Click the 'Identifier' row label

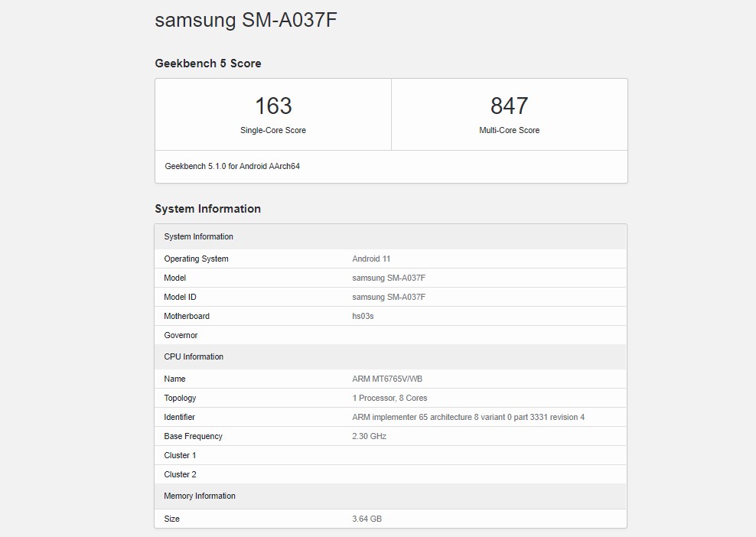tap(179, 417)
